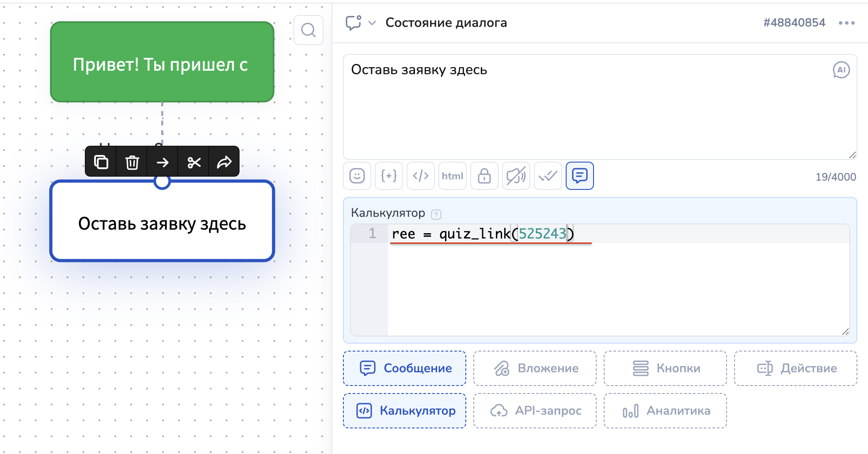Open the emoji picker
This screenshot has height=454, width=868.
click(357, 176)
